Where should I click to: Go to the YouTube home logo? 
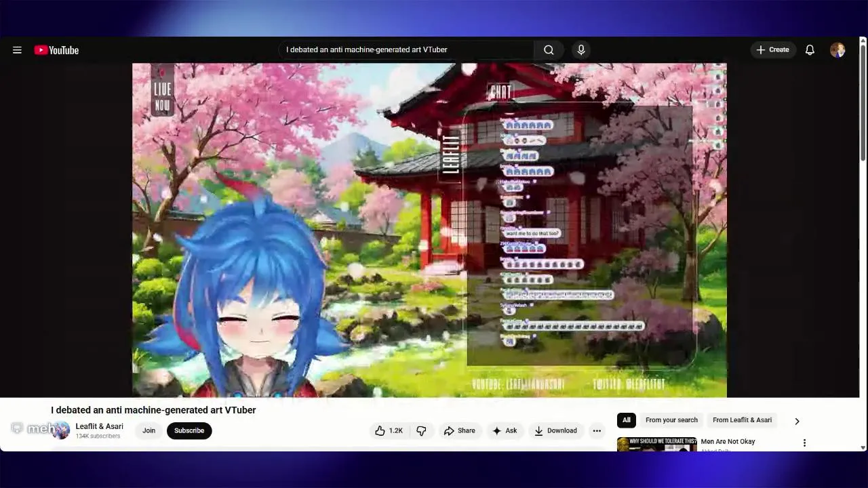click(57, 50)
